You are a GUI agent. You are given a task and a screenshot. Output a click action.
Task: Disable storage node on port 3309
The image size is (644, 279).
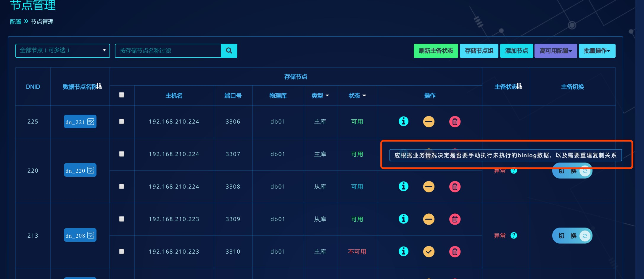pyautogui.click(x=429, y=219)
